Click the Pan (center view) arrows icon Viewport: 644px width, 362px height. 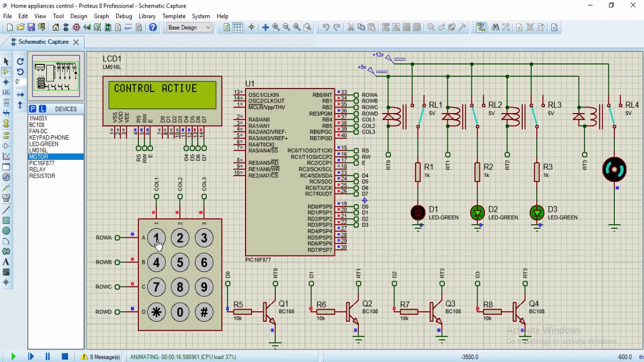(265, 27)
